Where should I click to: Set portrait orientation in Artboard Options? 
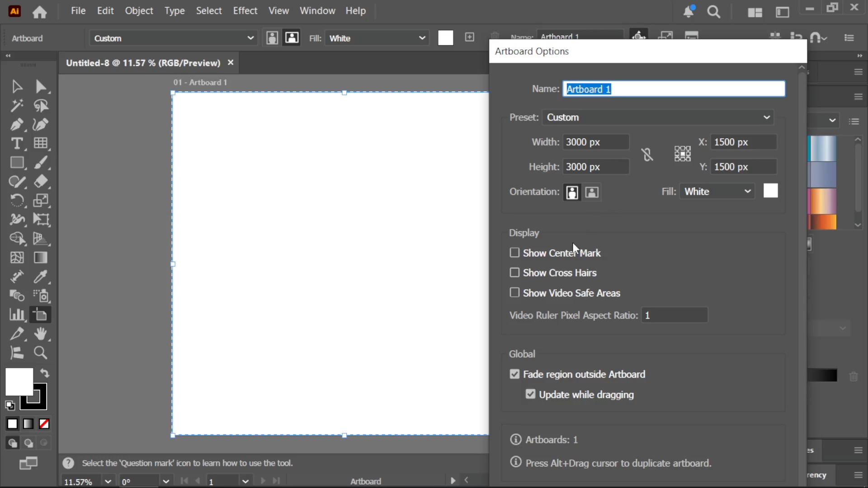tap(572, 192)
